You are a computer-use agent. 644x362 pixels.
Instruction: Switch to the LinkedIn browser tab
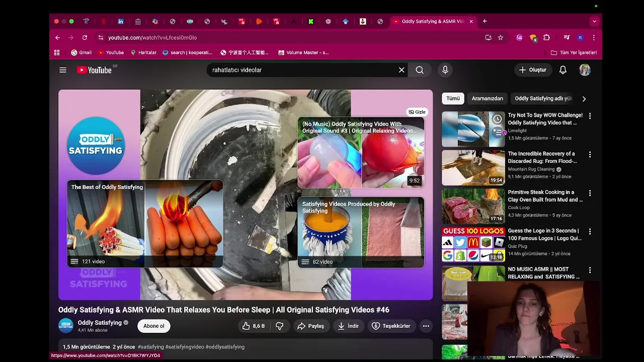coord(121,21)
